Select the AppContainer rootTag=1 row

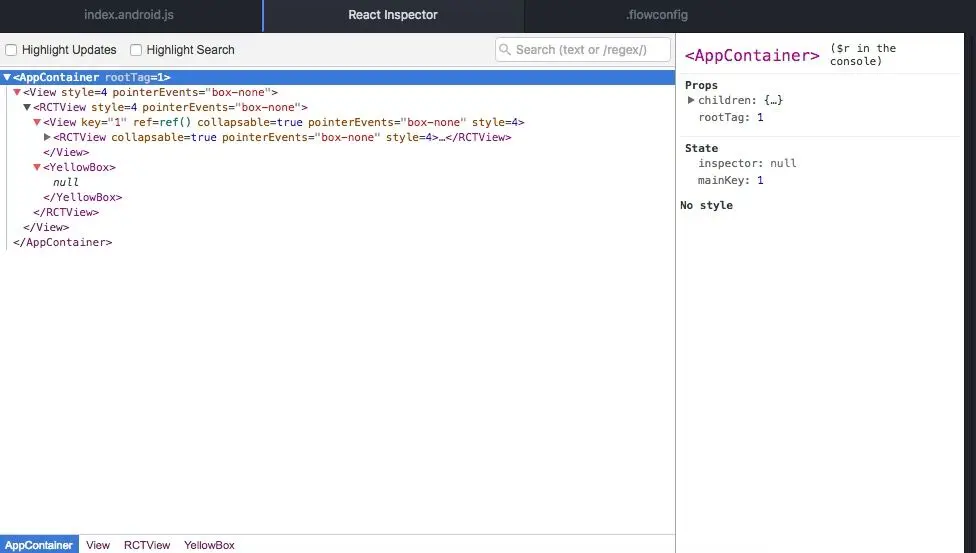click(x=337, y=77)
